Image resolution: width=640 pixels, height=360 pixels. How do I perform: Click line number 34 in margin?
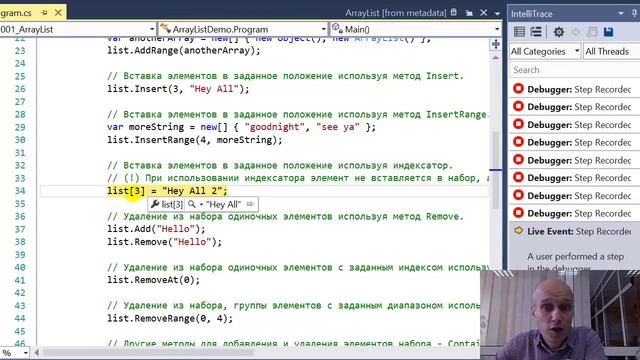tap(20, 191)
